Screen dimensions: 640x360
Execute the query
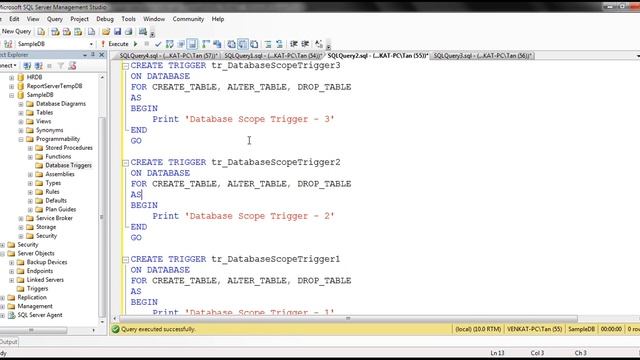pyautogui.click(x=115, y=44)
